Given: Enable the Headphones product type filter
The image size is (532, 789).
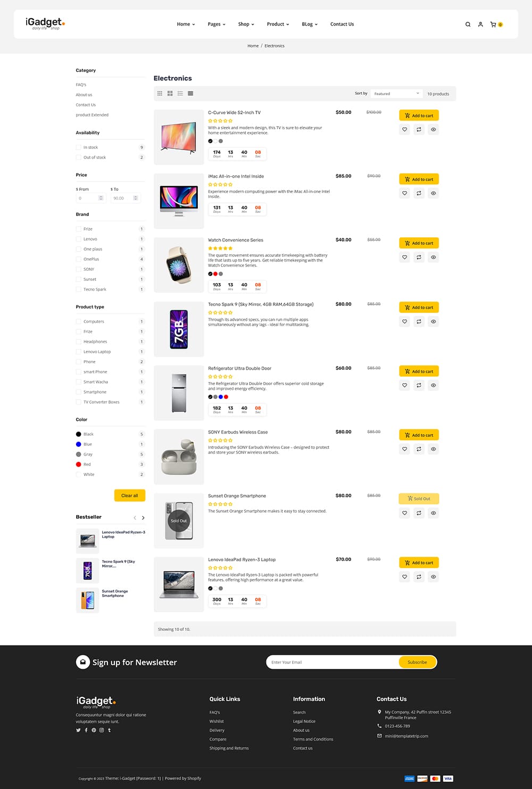Looking at the screenshot, I should pyautogui.click(x=79, y=342).
